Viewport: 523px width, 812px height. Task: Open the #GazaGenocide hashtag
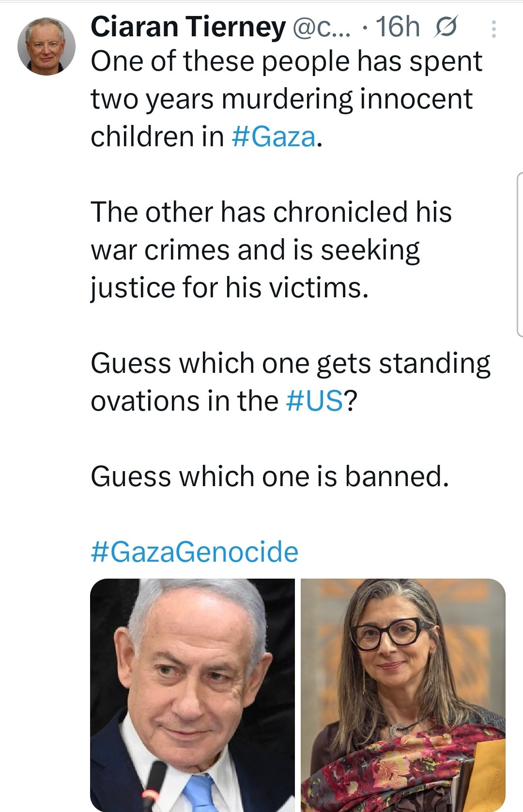click(x=195, y=552)
